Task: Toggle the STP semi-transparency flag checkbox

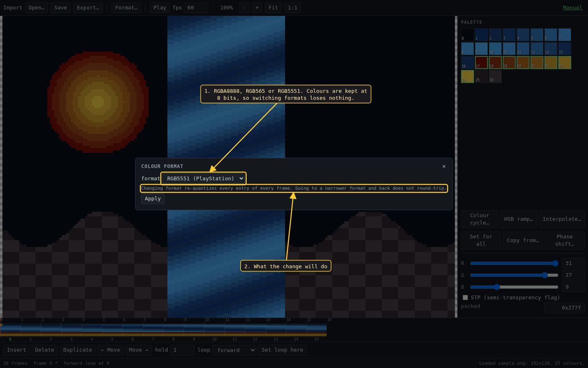Action: click(x=465, y=298)
